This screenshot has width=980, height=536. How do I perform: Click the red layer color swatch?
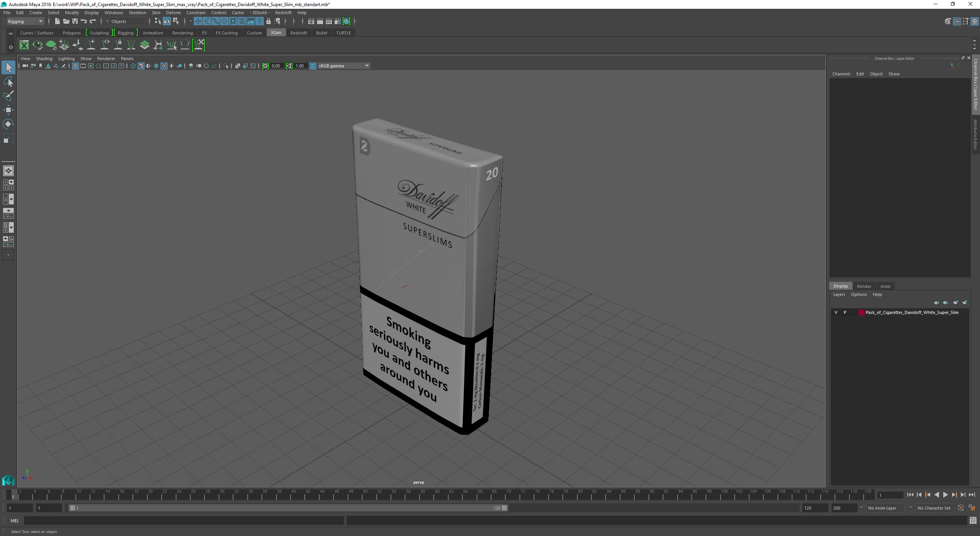[x=861, y=312]
